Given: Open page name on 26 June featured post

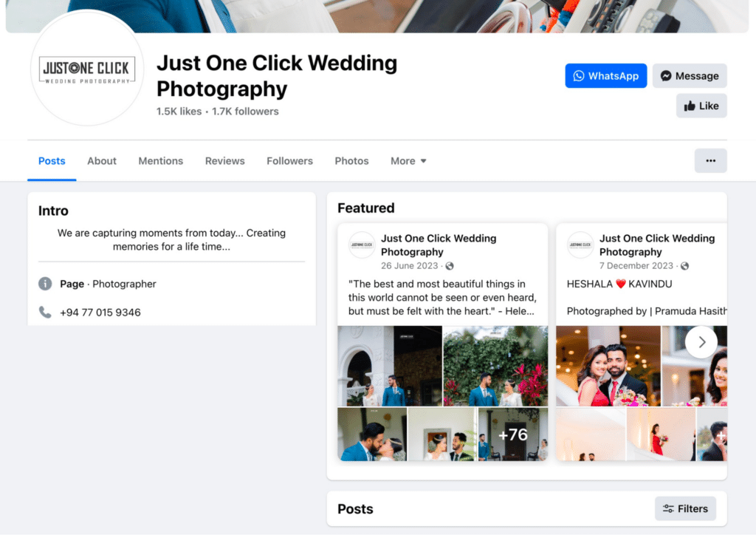Looking at the screenshot, I should click(439, 245).
